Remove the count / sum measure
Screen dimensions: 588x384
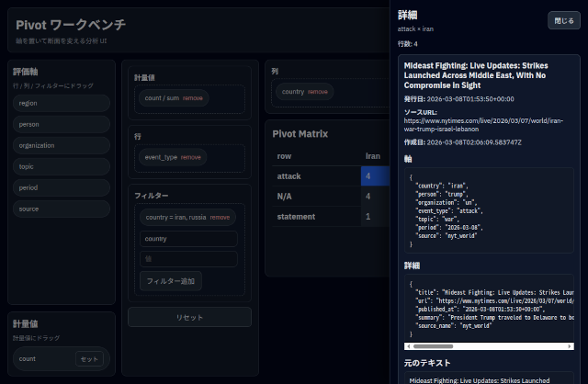193,97
